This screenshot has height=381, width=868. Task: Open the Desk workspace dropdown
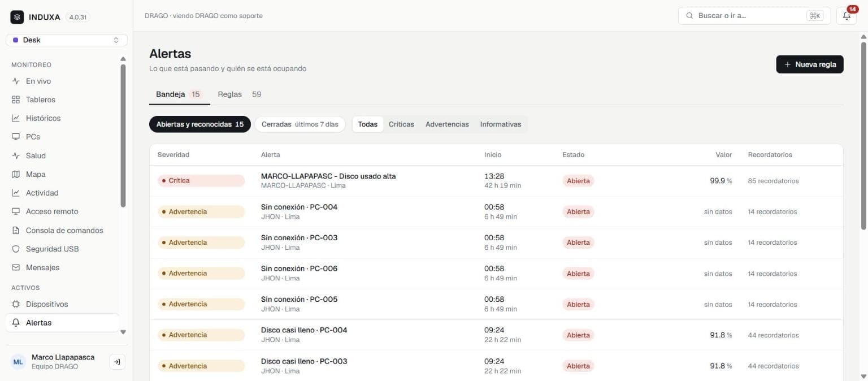tap(67, 40)
